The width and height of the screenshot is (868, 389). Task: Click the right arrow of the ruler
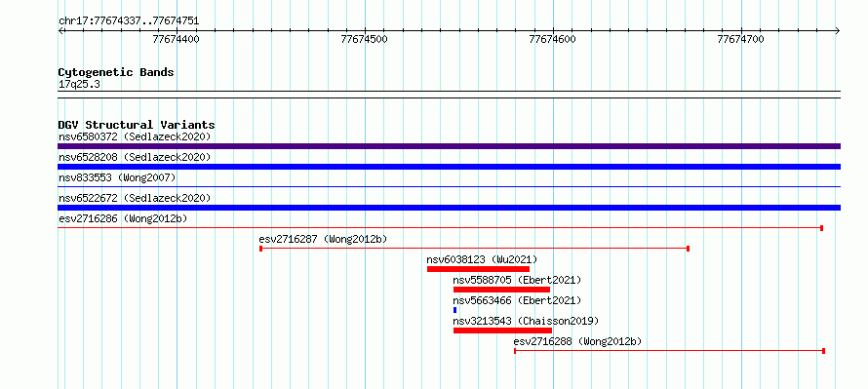coord(838,30)
